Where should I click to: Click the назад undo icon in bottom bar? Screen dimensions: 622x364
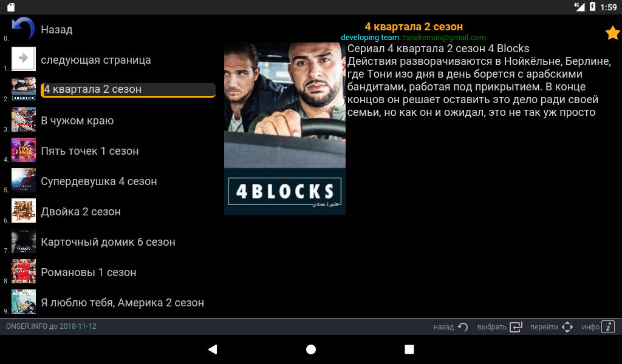point(462,327)
